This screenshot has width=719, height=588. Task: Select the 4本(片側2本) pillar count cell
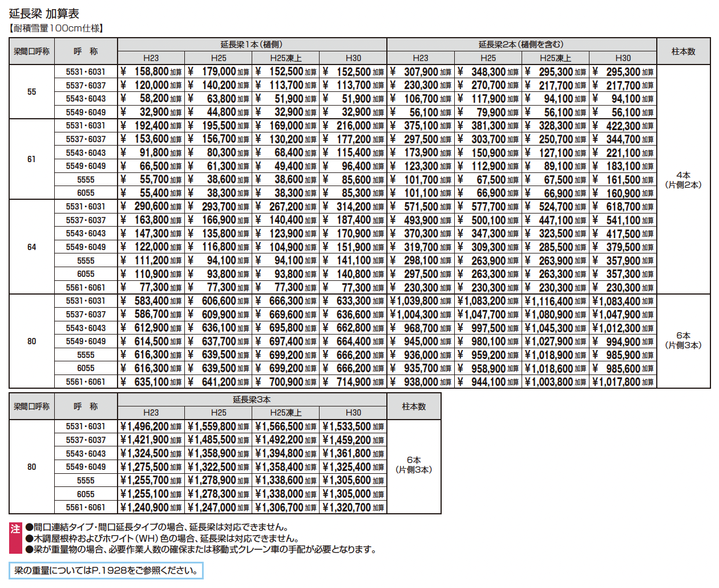click(x=683, y=180)
